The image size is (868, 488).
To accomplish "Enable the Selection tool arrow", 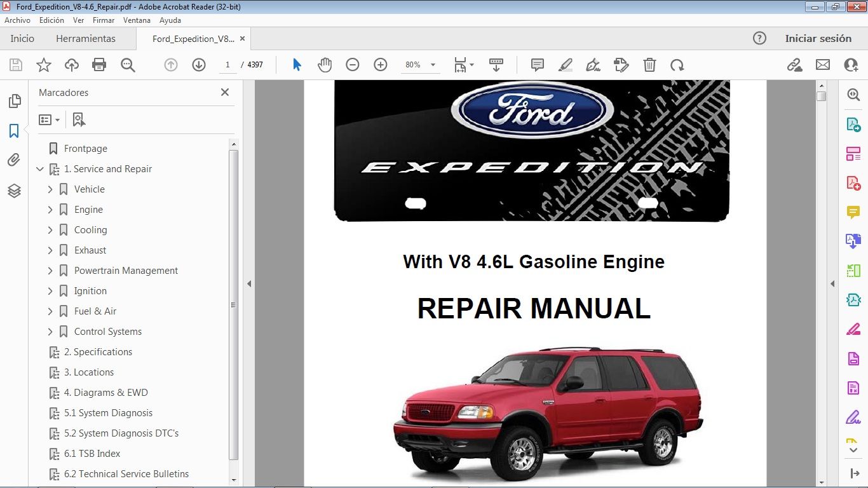I will pos(295,64).
